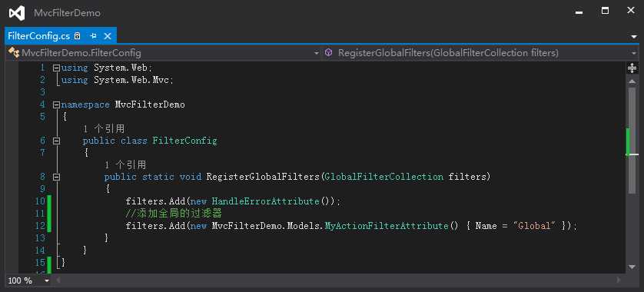
Task: Click the vertical scrollbar thumb
Action: pos(632,140)
